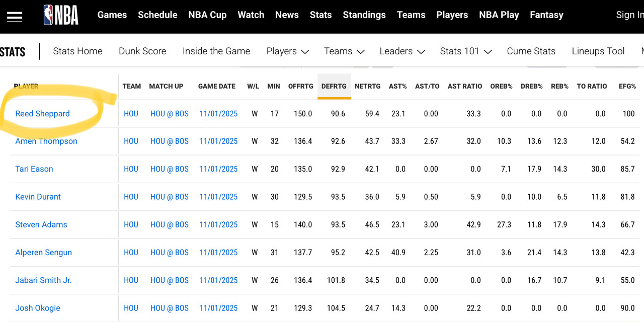This screenshot has width=644, height=322.
Task: Open Josh Okogie player page
Action: (38, 308)
